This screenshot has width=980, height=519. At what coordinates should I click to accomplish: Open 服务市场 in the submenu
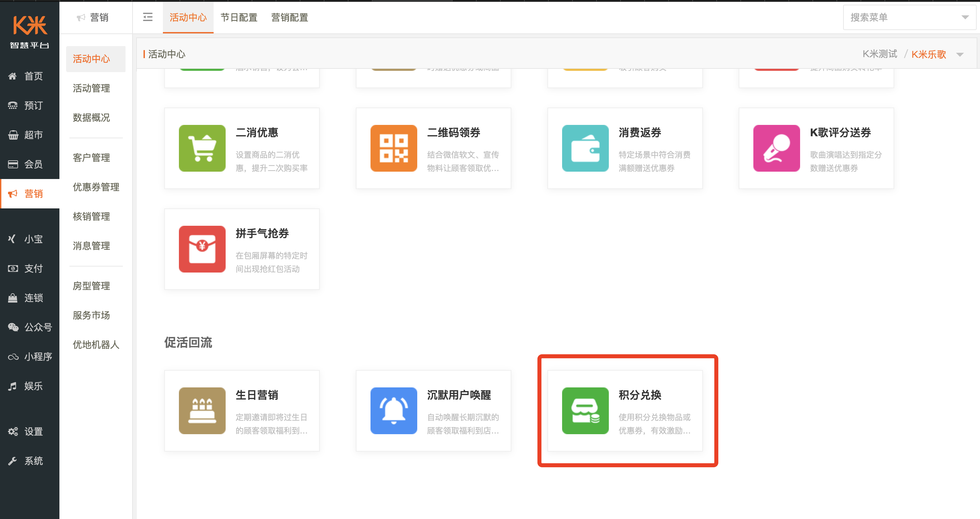pyautogui.click(x=91, y=315)
